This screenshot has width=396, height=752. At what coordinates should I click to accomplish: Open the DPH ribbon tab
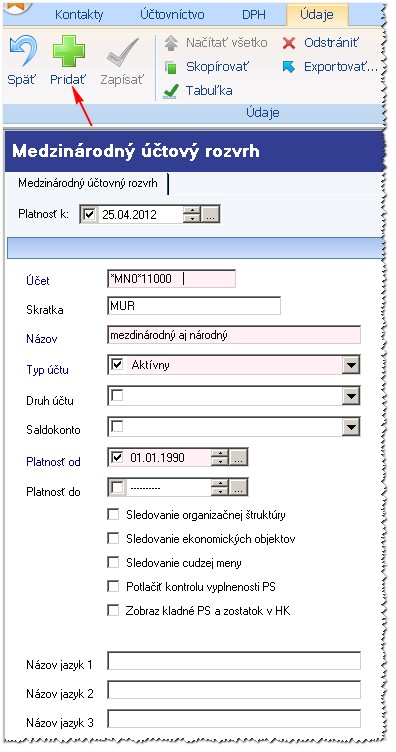pos(254,14)
